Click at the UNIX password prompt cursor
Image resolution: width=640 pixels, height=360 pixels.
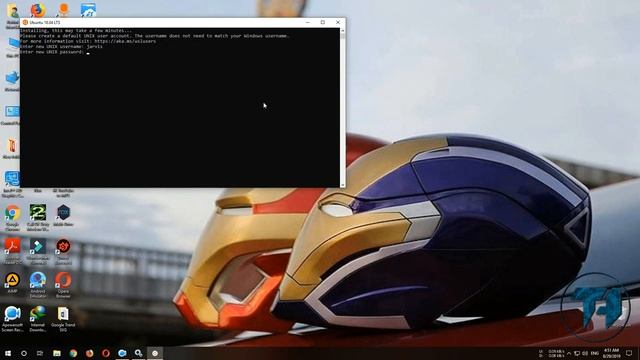pyautogui.click(x=88, y=52)
